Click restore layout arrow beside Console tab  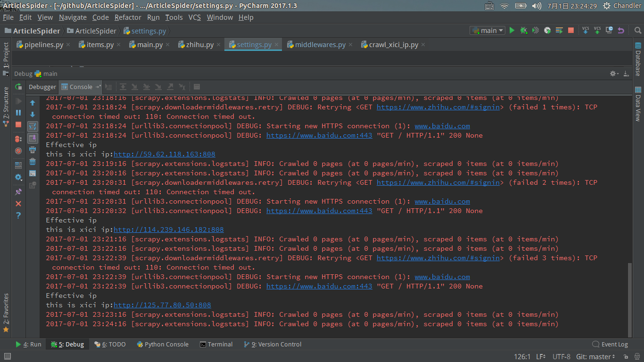pos(98,87)
